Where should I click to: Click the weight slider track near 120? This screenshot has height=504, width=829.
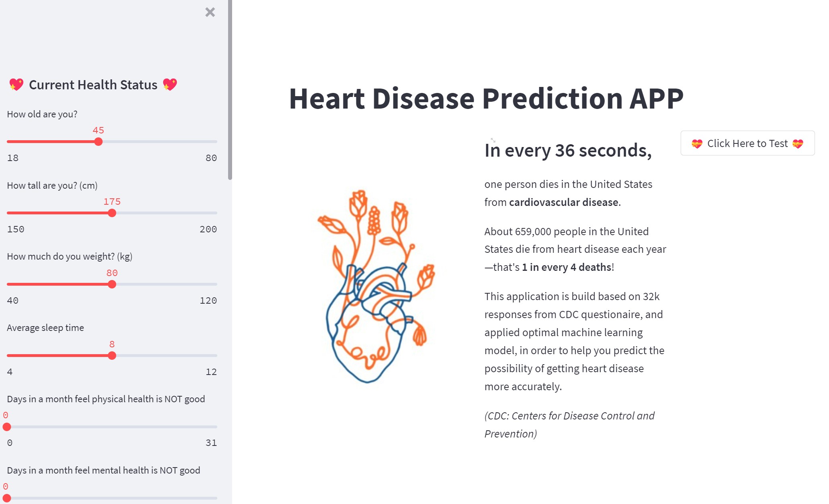212,284
